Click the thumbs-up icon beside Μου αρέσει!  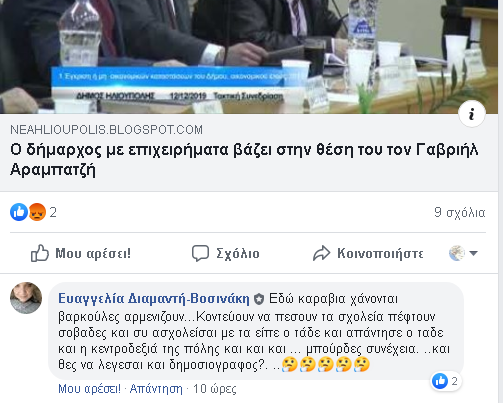tap(40, 253)
